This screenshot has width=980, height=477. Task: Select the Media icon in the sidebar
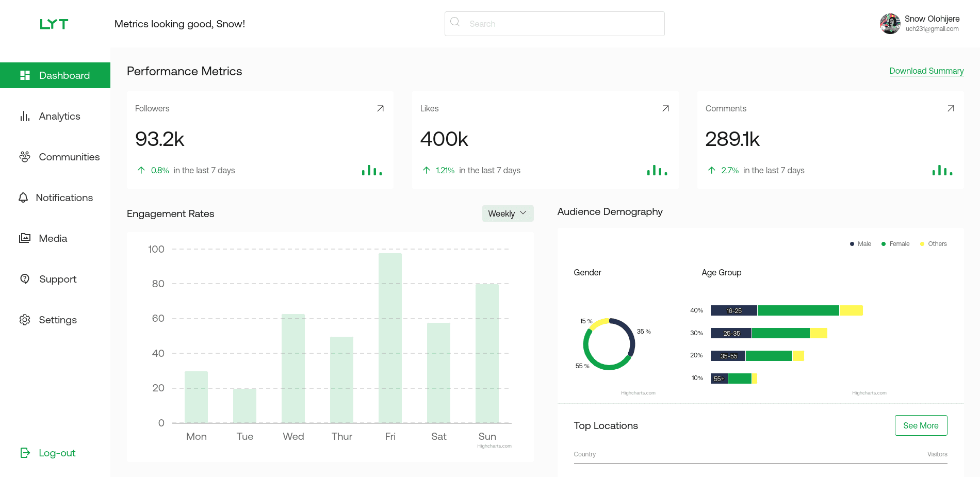(24, 238)
